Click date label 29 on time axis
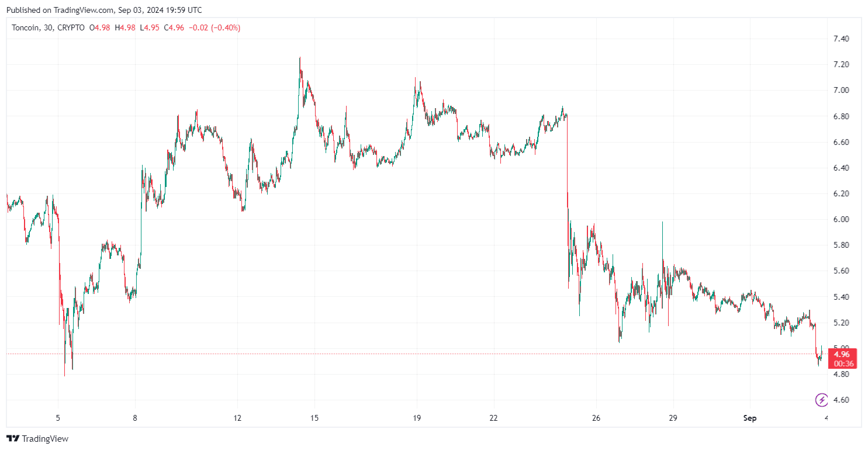This screenshot has height=450, width=868. click(673, 418)
